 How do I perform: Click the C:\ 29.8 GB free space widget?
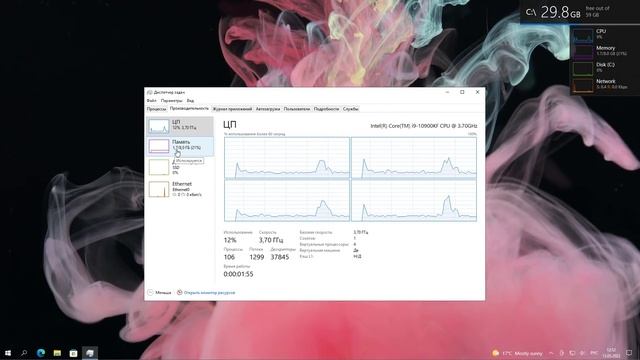point(580,12)
